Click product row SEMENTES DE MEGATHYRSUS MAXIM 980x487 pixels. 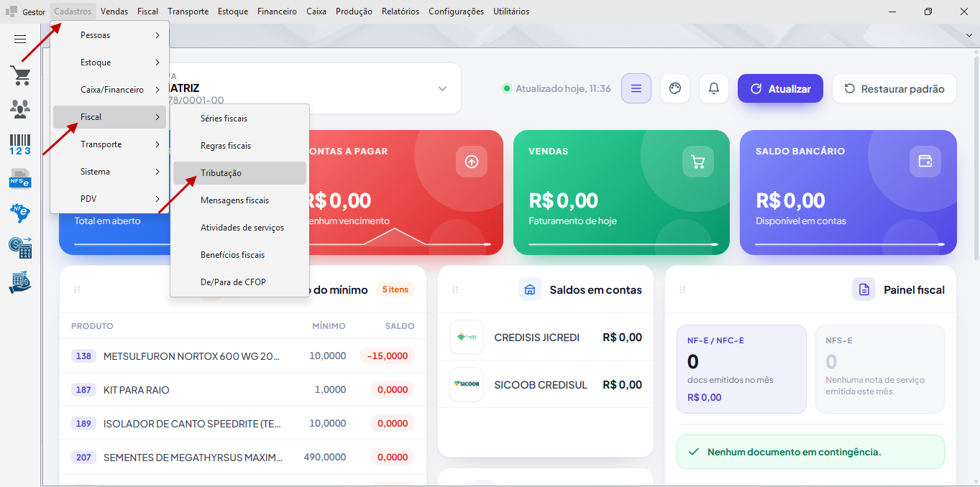click(243, 458)
